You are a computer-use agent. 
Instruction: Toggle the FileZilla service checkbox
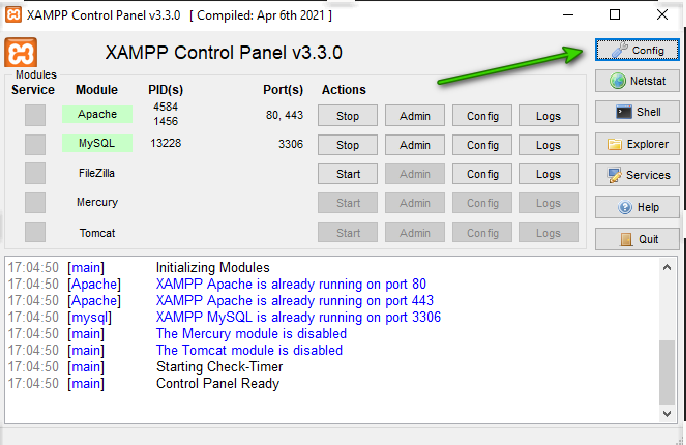click(35, 173)
